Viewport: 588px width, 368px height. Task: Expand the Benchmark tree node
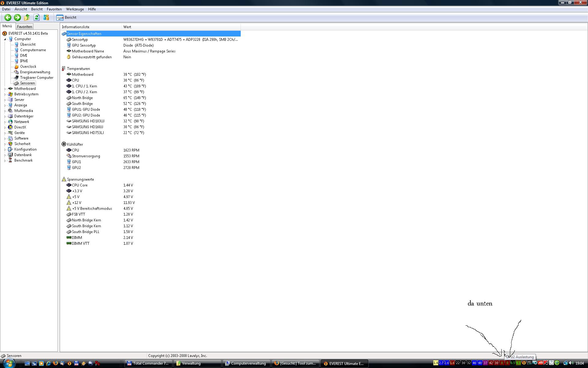pyautogui.click(x=5, y=161)
